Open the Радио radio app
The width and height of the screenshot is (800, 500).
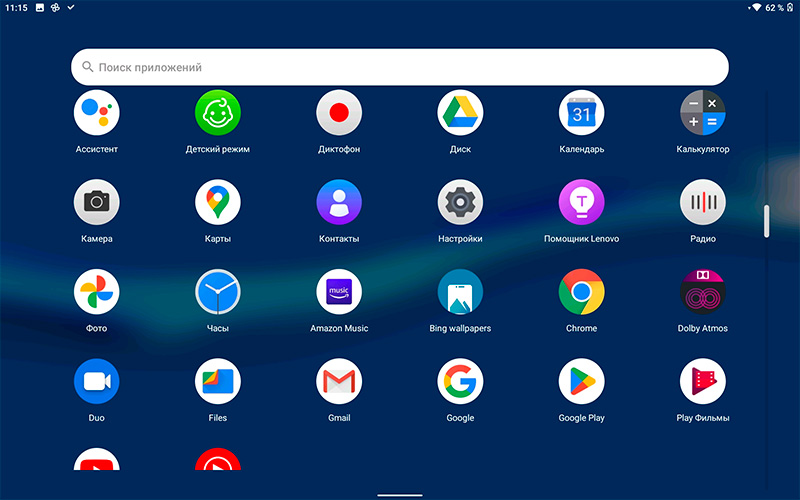(702, 202)
